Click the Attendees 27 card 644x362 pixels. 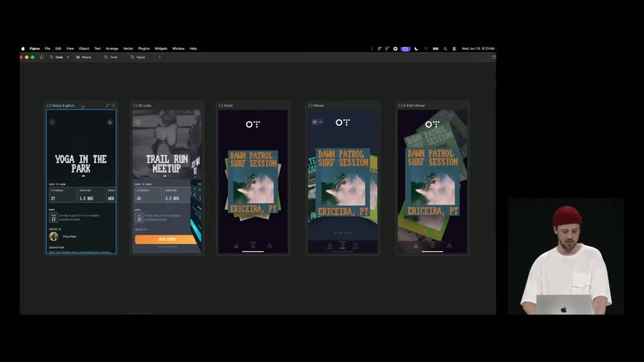point(62,195)
